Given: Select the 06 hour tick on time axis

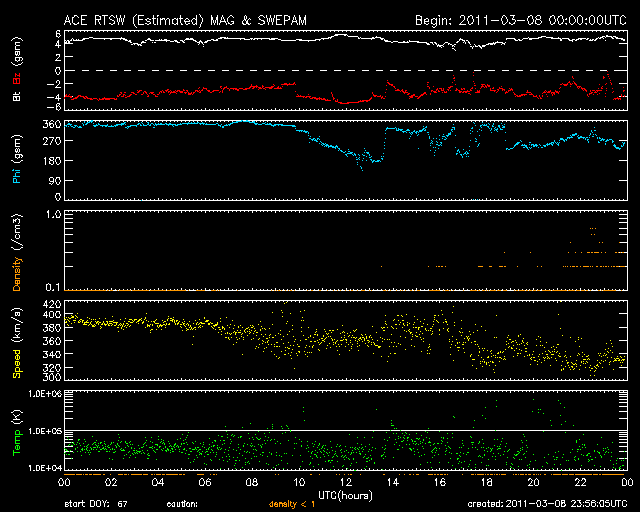Looking at the screenshot, I should click(x=204, y=483).
